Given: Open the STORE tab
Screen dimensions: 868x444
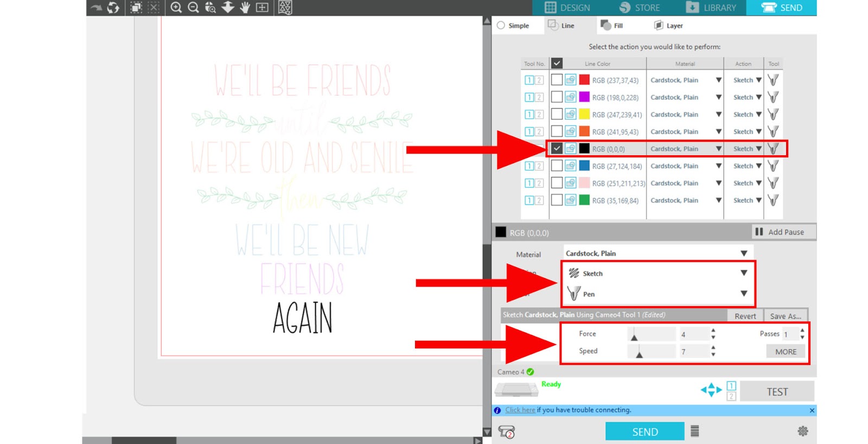Looking at the screenshot, I should click(x=640, y=8).
